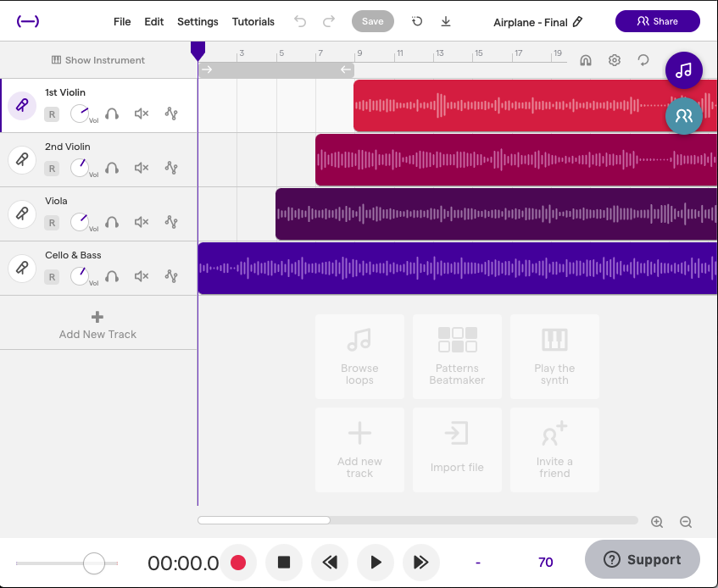The width and height of the screenshot is (718, 588).
Task: Open the floating music note loops button
Action: 684,70
